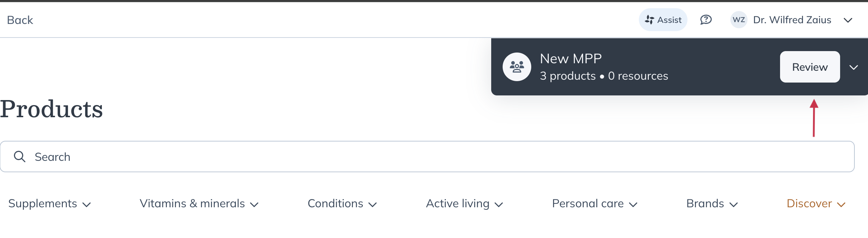The image size is (868, 238).
Task: Click the WZ avatar initials
Action: coord(739,20)
